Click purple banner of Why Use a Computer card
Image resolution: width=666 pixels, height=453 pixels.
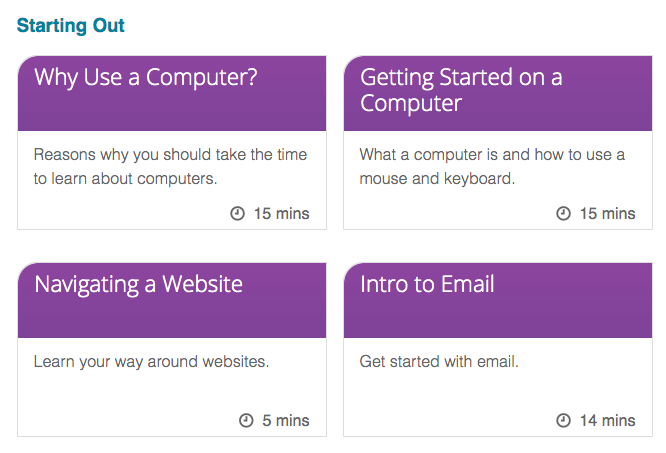tap(172, 93)
